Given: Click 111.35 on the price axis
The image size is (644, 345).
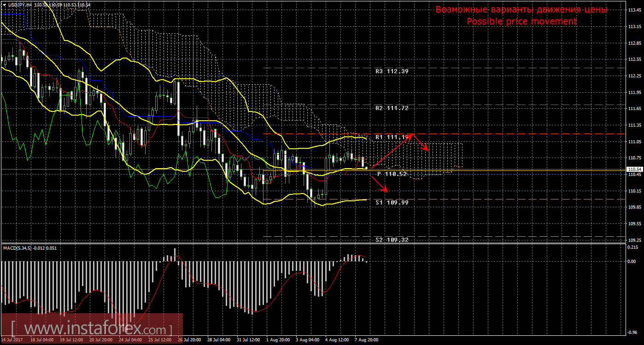Looking at the screenshot, I should (x=634, y=125).
